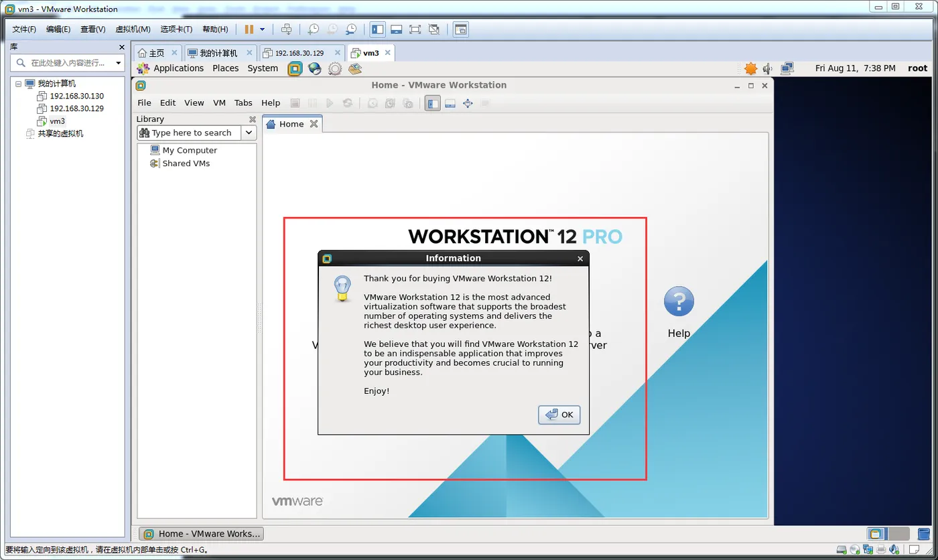This screenshot has height=560, width=938.
Task: Click the Fri Aug 11 clock
Action: (x=855, y=68)
